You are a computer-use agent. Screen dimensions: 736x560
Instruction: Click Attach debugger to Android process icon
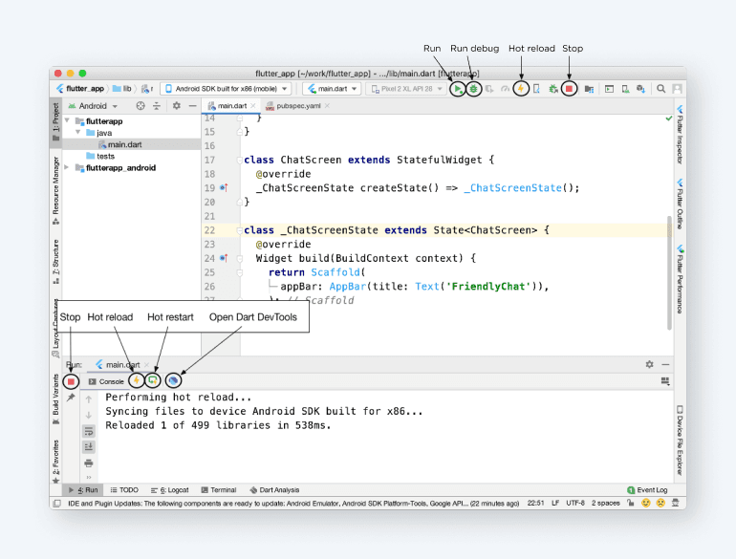coord(553,89)
